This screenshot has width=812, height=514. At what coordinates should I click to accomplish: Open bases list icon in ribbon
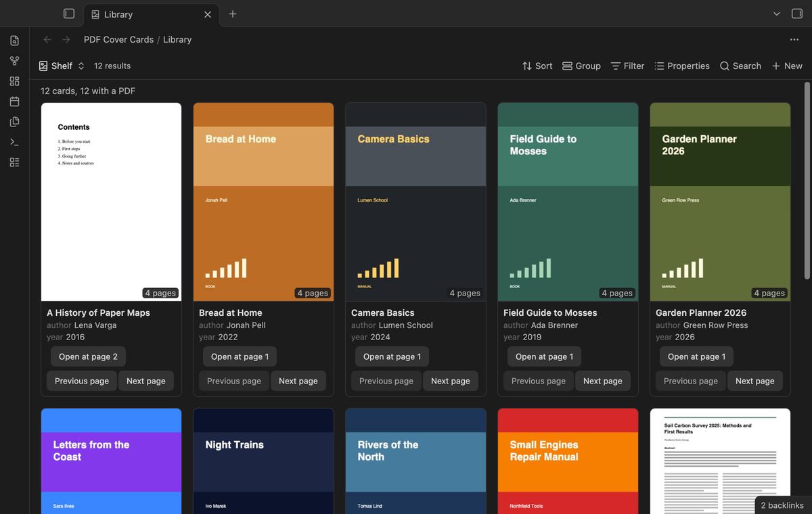click(x=14, y=162)
